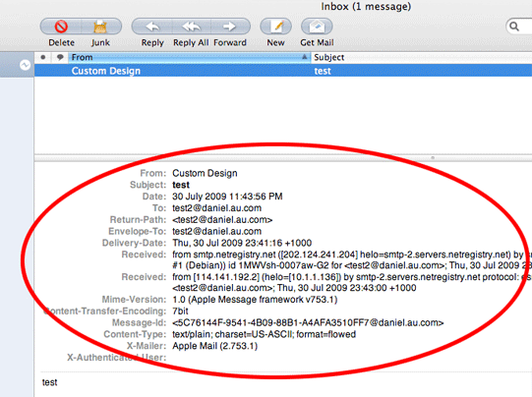Click the search magnifier icon
532x397 pixels.
(514, 27)
